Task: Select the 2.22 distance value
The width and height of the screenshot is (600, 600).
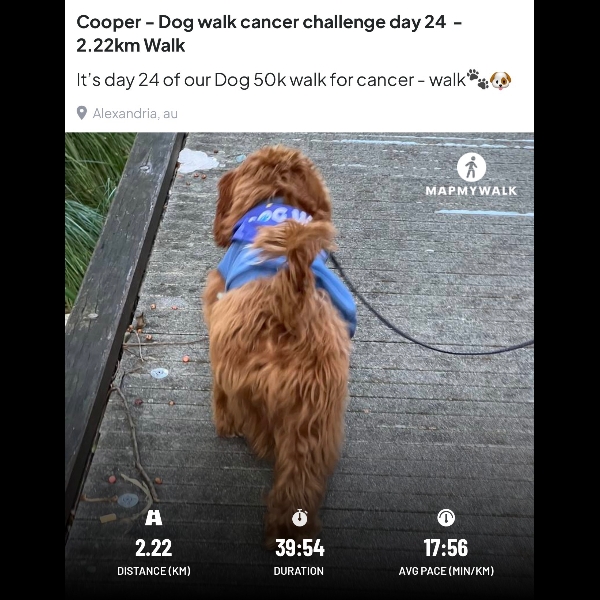Action: [153, 548]
